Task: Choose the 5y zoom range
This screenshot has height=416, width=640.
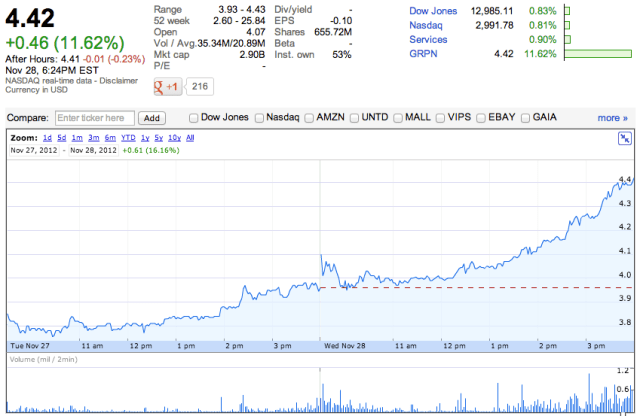Action: (159, 138)
